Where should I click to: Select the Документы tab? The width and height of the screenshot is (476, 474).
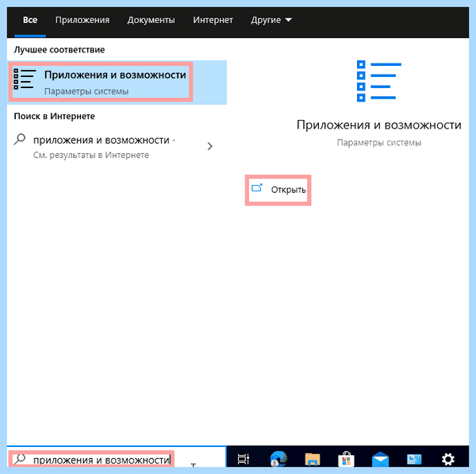coord(151,20)
